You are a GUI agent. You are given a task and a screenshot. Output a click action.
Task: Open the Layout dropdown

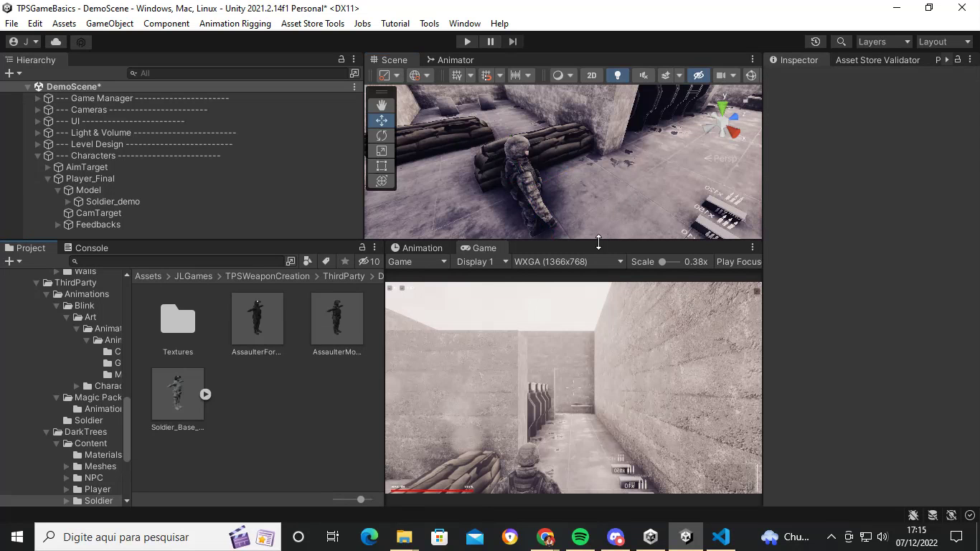[944, 42]
